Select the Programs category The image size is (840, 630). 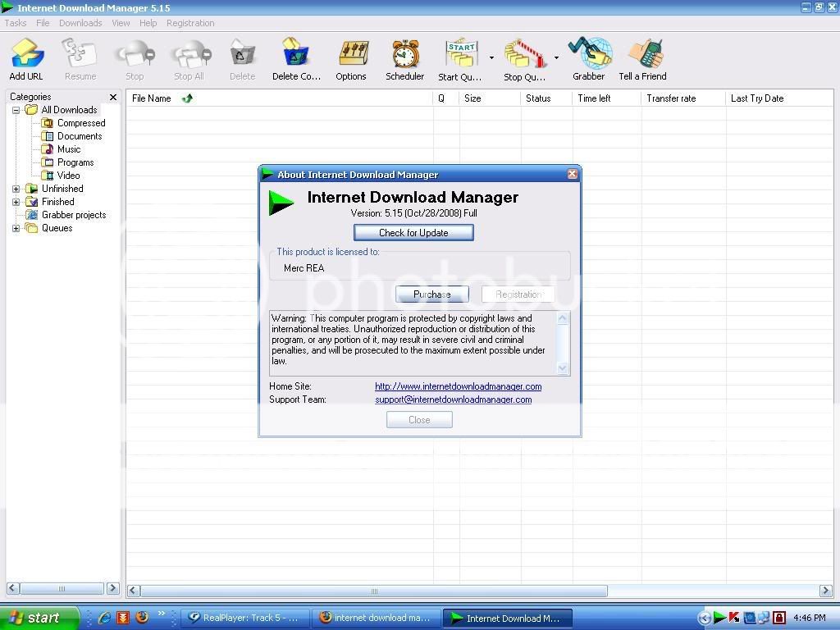[x=75, y=162]
